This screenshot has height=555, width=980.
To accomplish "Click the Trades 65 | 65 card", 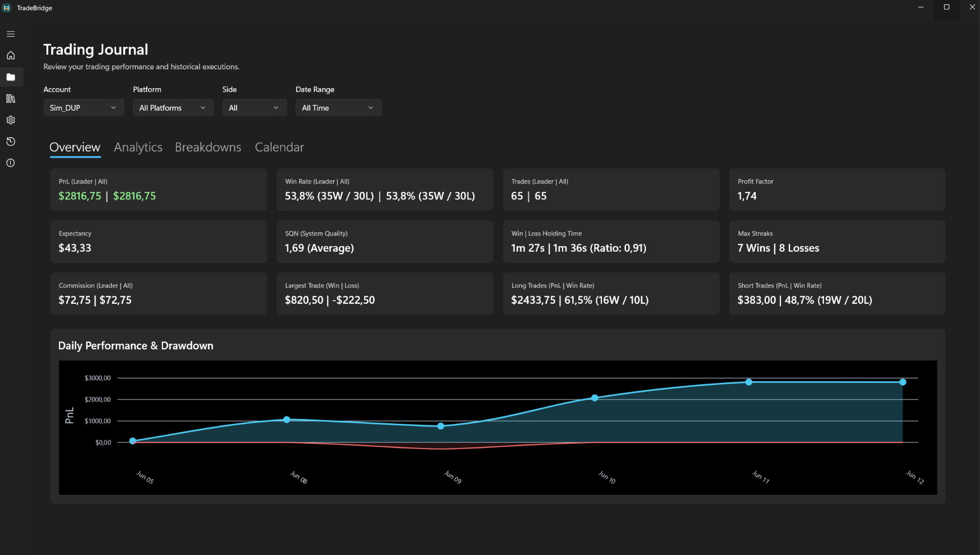I will coord(611,189).
